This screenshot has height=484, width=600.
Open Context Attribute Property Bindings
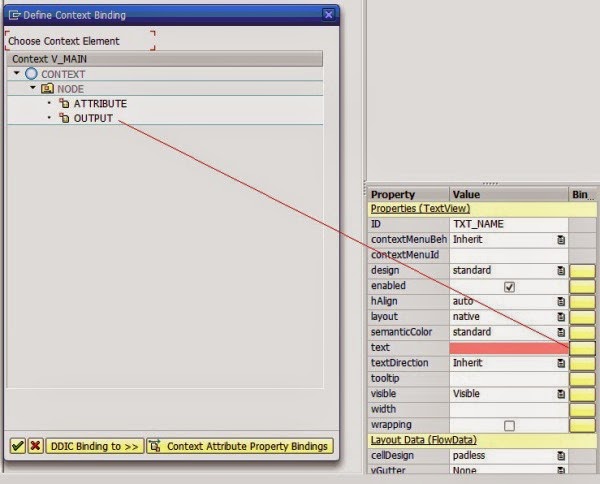(x=239, y=446)
